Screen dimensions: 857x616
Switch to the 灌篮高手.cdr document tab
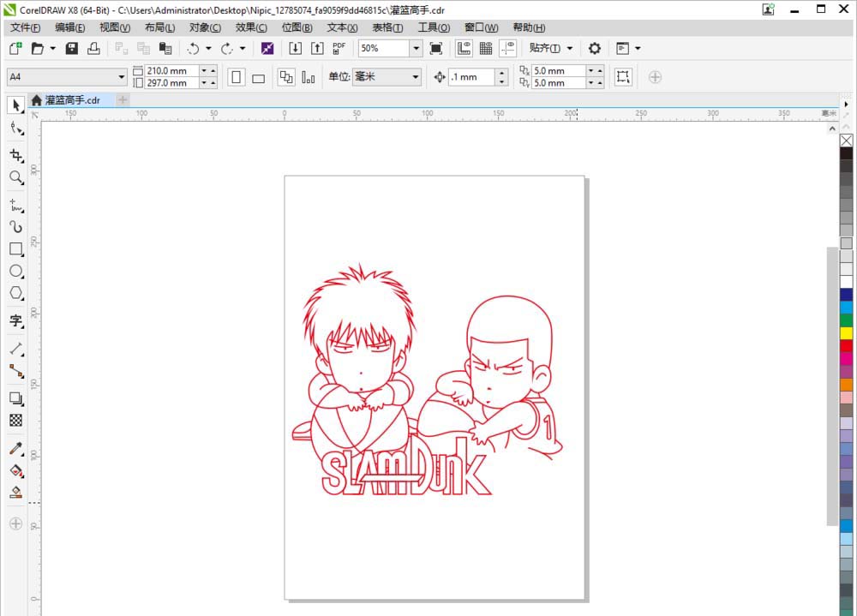pyautogui.click(x=72, y=100)
